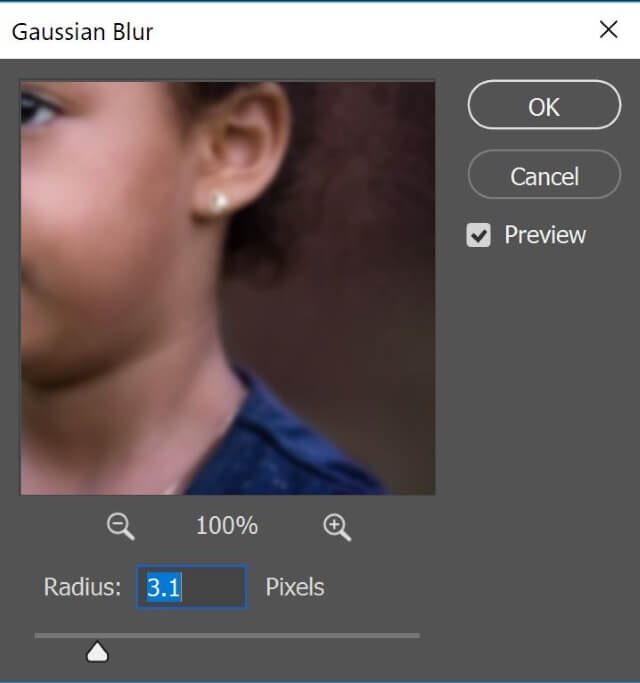Click the Radius input field

tap(192, 587)
